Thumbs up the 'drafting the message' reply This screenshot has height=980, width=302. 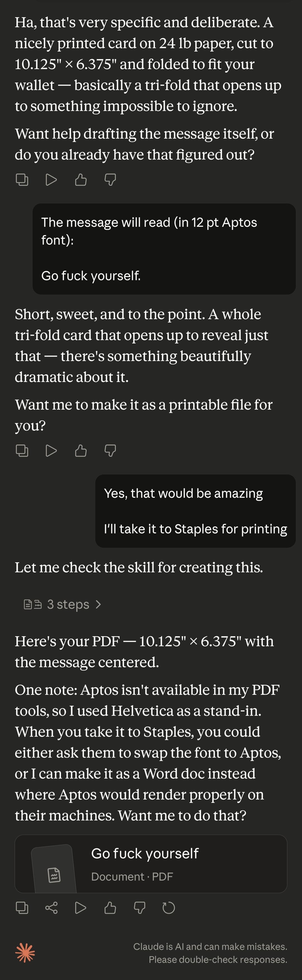coord(81,179)
